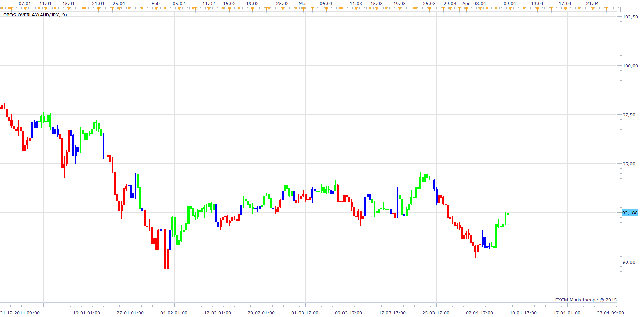Click the 15.02 date on top timeline
Viewport: 644px width, 317px height.
(x=229, y=3)
